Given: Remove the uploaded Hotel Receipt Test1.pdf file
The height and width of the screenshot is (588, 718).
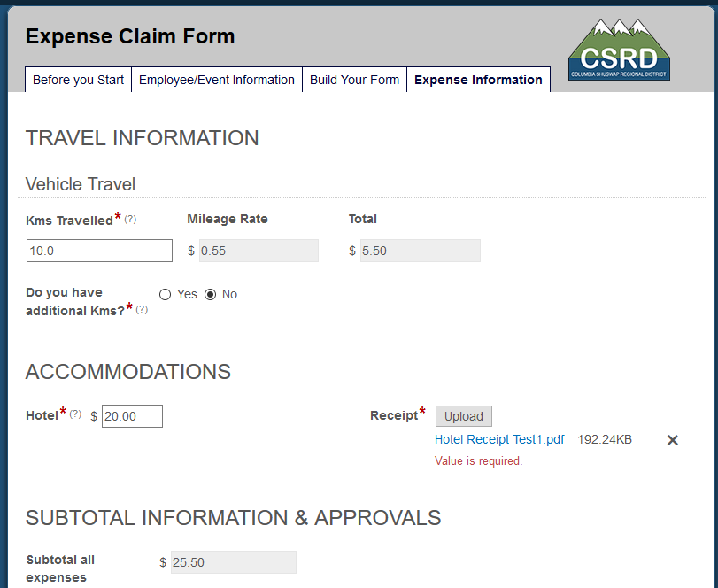Looking at the screenshot, I should pyautogui.click(x=672, y=440).
